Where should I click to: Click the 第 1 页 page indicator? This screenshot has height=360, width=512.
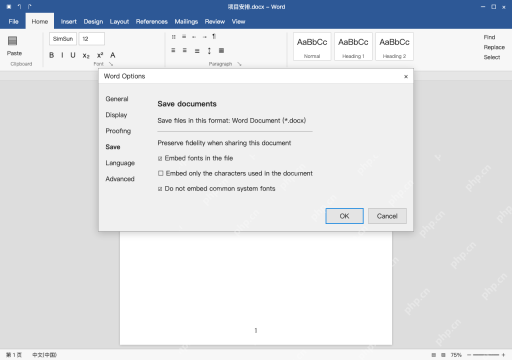tap(14, 355)
